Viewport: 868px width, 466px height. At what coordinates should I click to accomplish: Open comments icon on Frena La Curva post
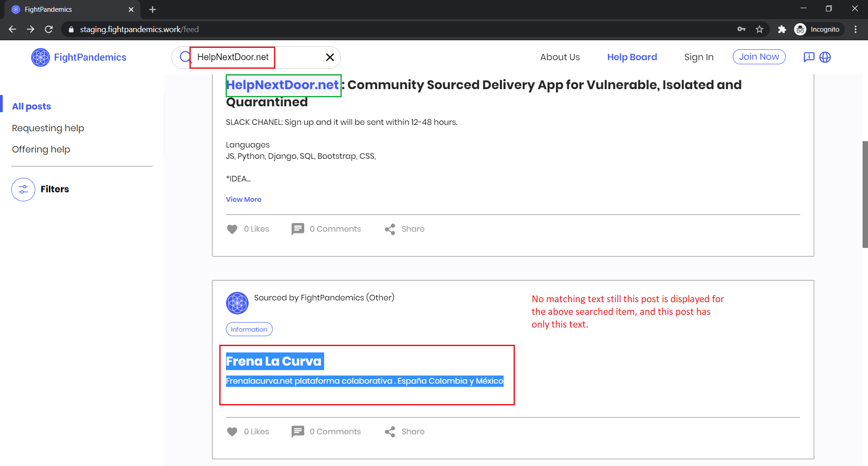pyautogui.click(x=297, y=432)
